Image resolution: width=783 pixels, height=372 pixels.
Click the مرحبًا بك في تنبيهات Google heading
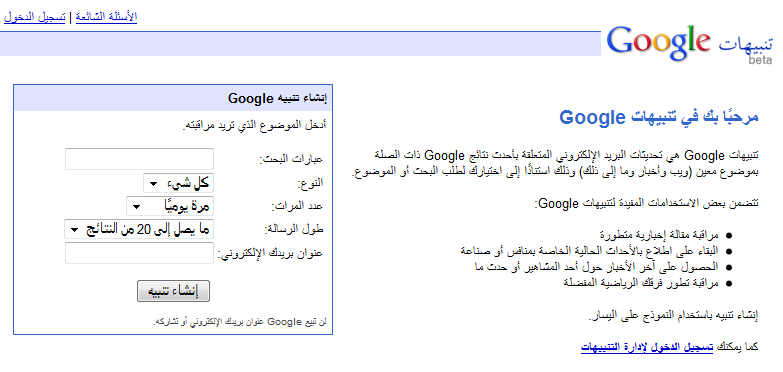(659, 117)
